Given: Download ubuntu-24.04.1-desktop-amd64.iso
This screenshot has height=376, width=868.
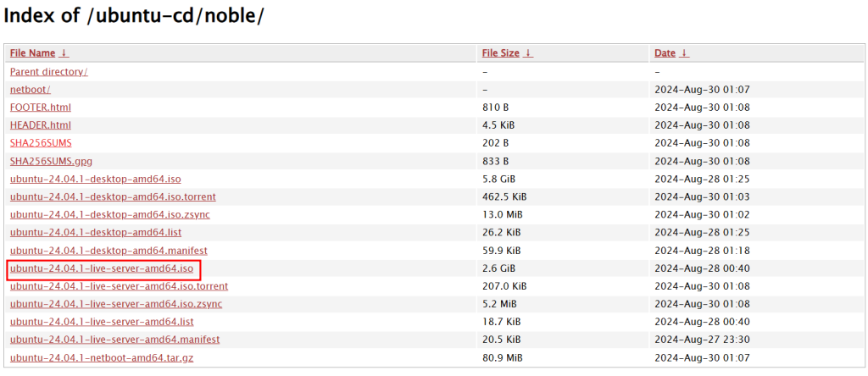Looking at the screenshot, I should pos(95,179).
